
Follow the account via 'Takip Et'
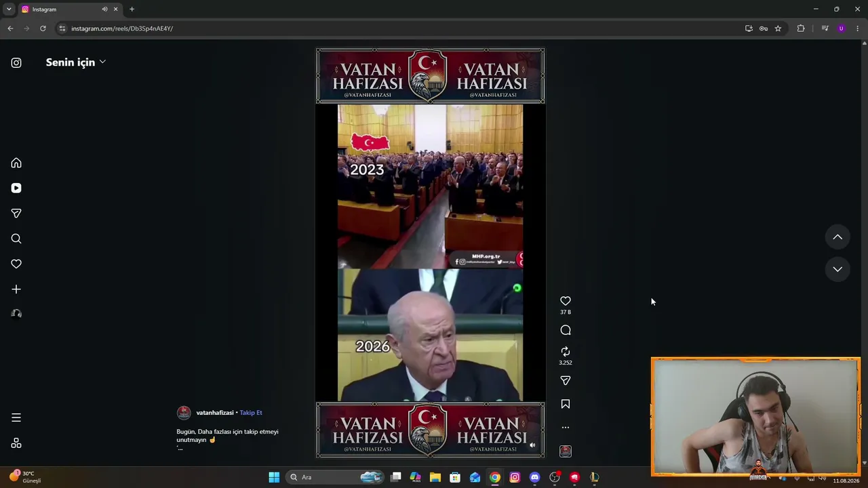pyautogui.click(x=251, y=413)
